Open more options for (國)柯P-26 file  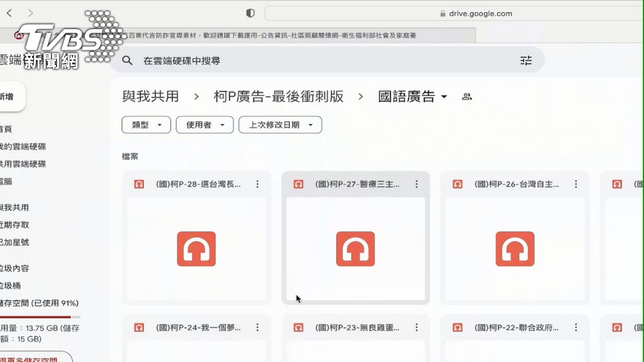[576, 184]
